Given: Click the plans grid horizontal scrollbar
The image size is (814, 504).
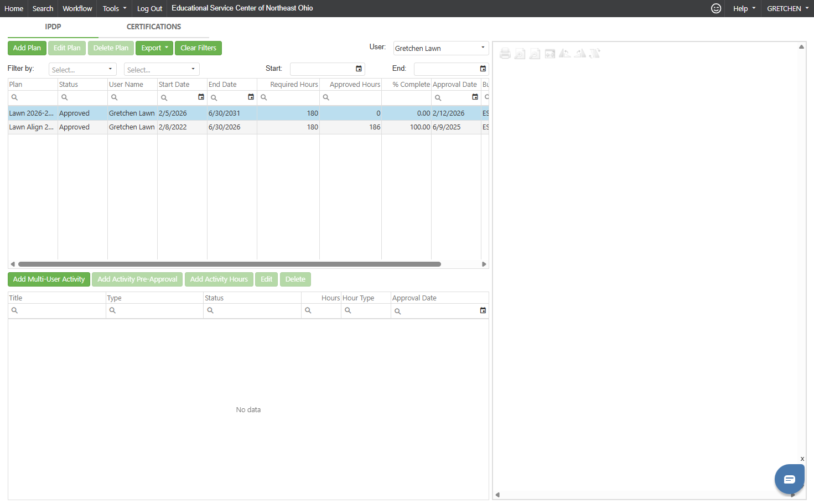Looking at the screenshot, I should (230, 264).
